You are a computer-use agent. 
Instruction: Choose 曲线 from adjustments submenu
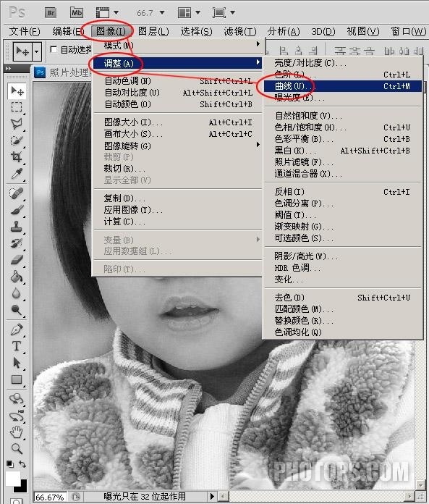click(x=343, y=86)
